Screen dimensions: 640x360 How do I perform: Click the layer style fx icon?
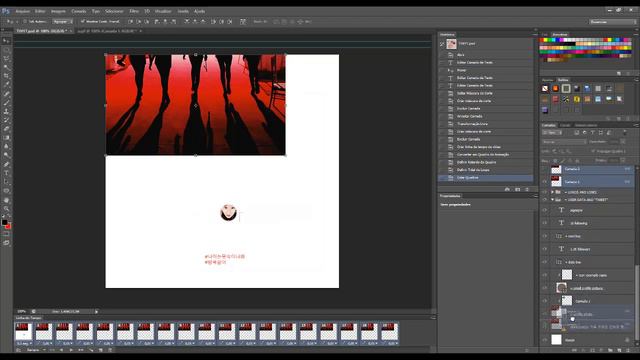click(x=583, y=350)
